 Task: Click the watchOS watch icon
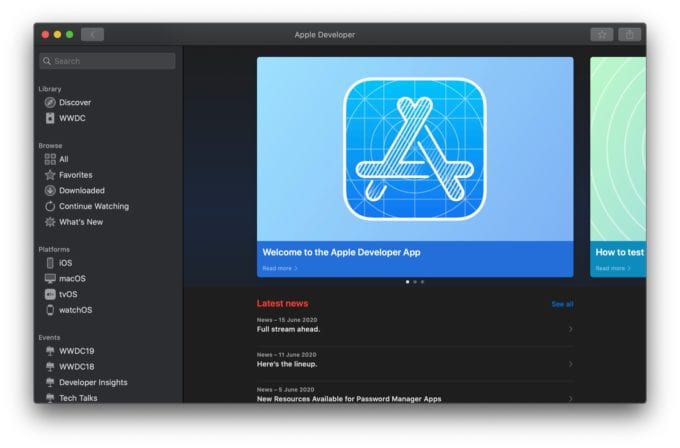[x=50, y=310]
